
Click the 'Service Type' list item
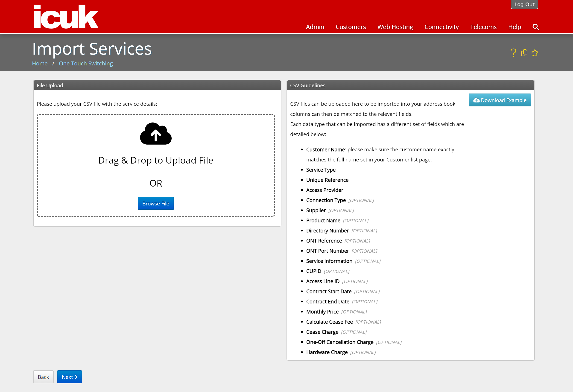[x=321, y=170]
